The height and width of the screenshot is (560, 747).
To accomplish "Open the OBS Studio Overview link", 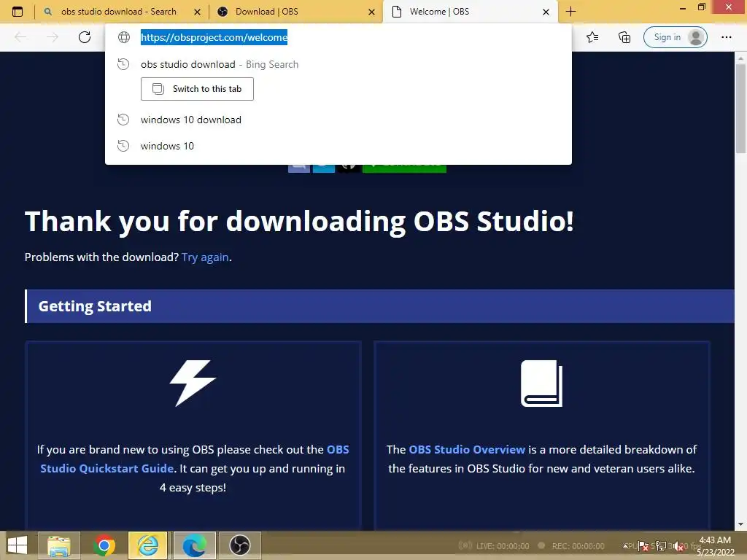I will coord(467,449).
